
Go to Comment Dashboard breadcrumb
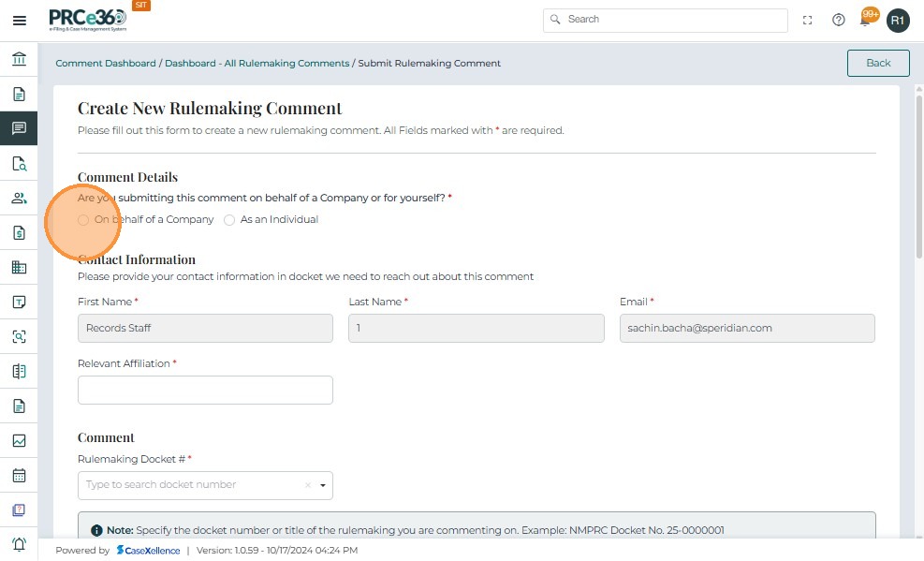tap(106, 64)
